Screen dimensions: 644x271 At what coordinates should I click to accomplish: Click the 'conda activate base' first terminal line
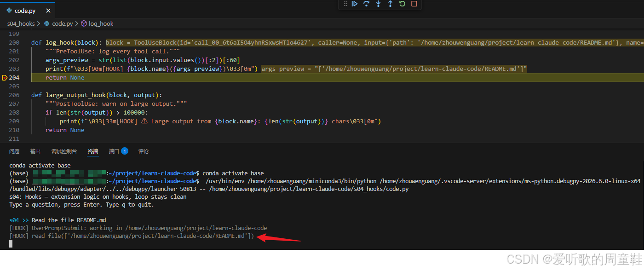coord(40,166)
